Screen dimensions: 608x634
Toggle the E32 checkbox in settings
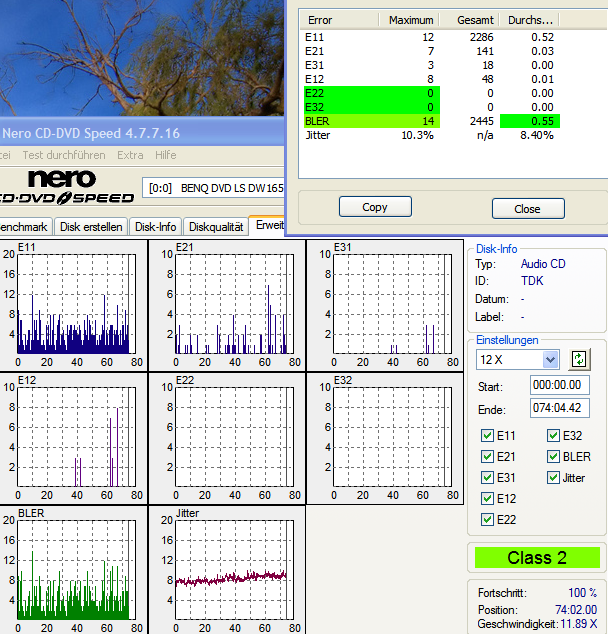[554, 435]
